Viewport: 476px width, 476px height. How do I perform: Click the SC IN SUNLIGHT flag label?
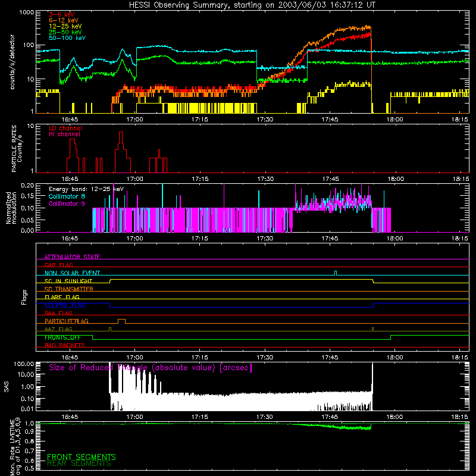coord(68,281)
